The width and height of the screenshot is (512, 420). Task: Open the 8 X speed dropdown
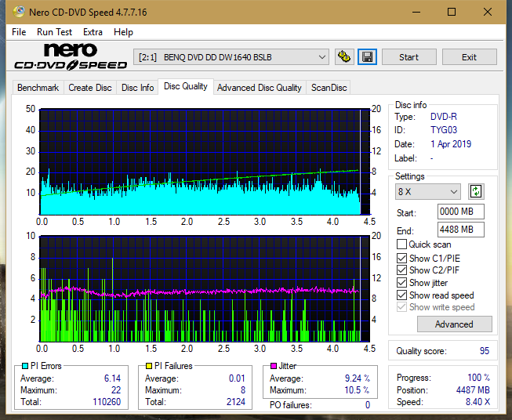428,191
